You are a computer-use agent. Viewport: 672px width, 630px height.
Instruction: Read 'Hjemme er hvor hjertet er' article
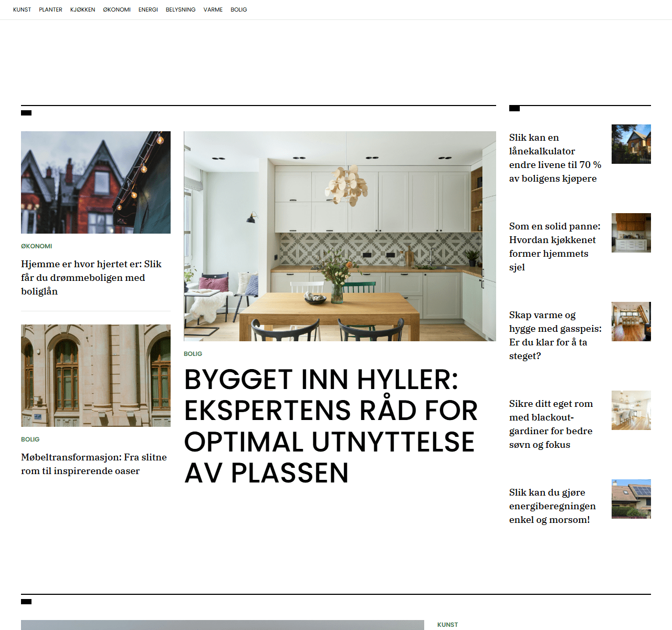coord(91,278)
